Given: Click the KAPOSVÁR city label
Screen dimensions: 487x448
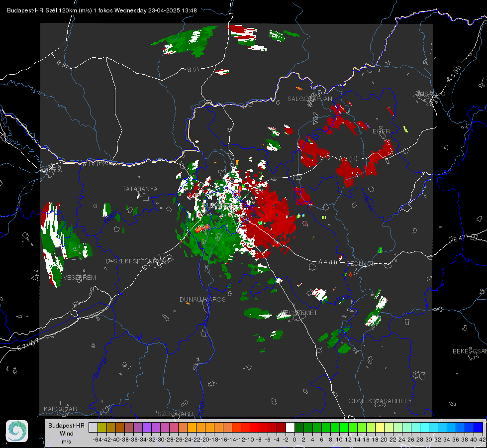Looking at the screenshot, I should tap(60, 409).
